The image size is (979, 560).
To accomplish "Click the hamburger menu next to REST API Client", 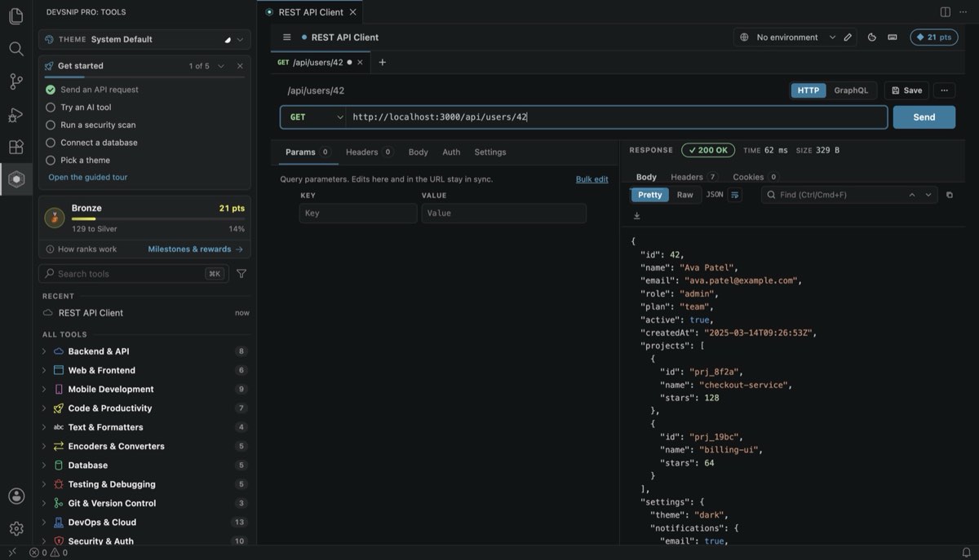I will coord(286,37).
